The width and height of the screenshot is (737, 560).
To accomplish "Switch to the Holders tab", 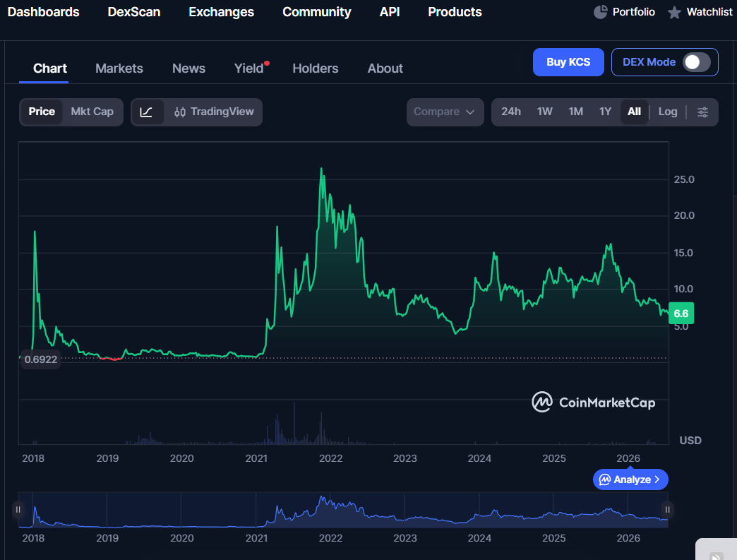I will point(316,68).
